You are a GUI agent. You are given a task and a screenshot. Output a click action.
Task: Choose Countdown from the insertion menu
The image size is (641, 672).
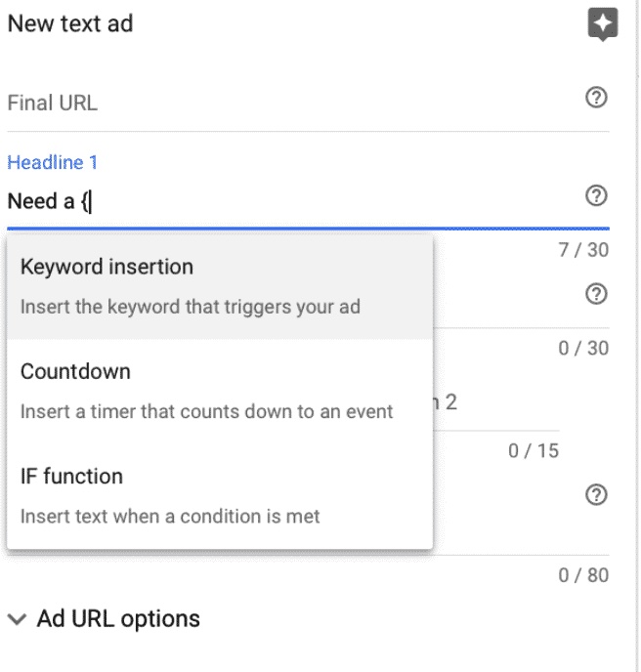220,391
